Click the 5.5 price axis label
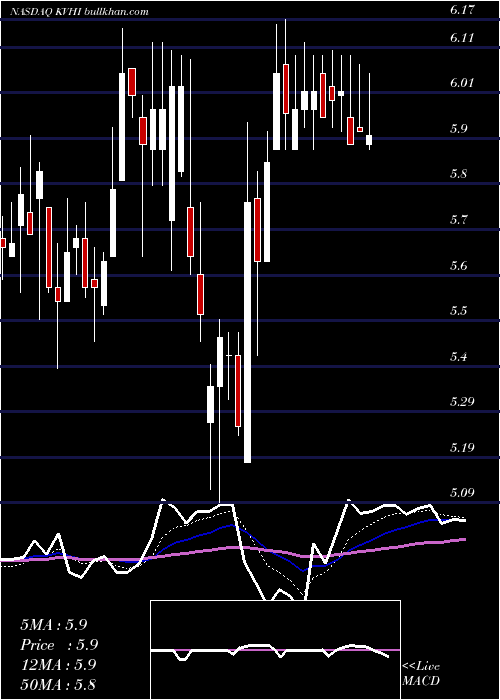The image size is (500, 700). [460, 311]
